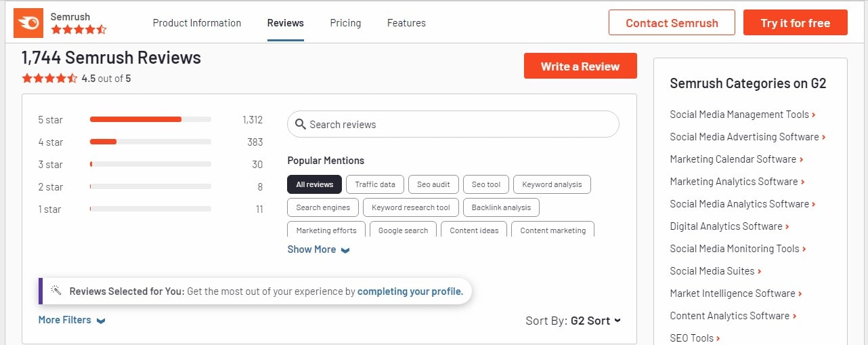Click the Semrush flame logo icon
The image size is (868, 345).
coord(29,23)
